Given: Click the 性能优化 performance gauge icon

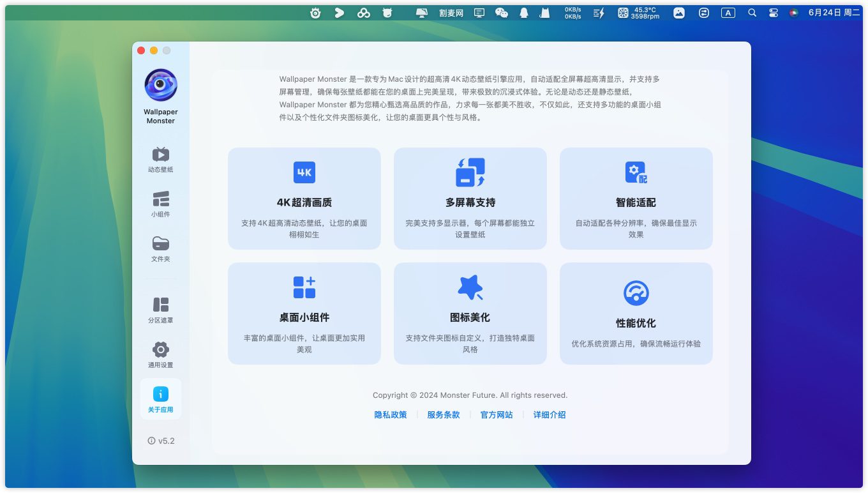Looking at the screenshot, I should 636,293.
